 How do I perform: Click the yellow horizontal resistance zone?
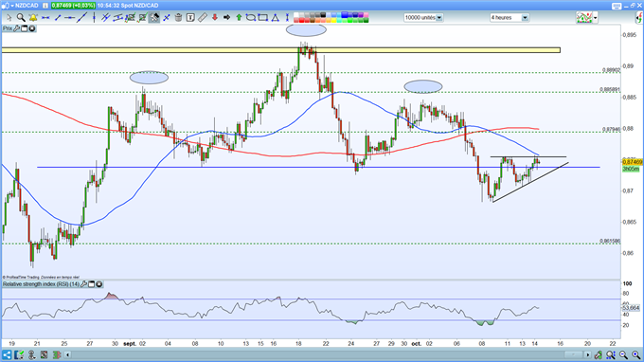[281, 50]
